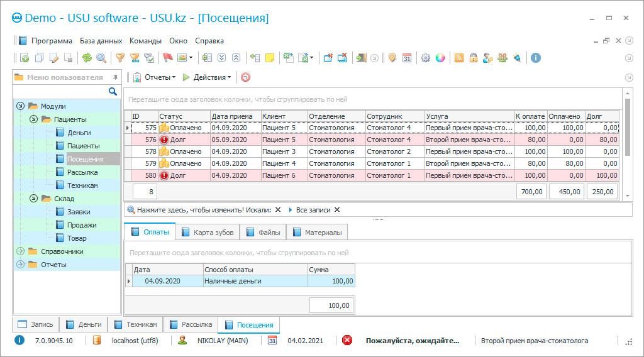Click the collapse all rows icon

point(236,58)
